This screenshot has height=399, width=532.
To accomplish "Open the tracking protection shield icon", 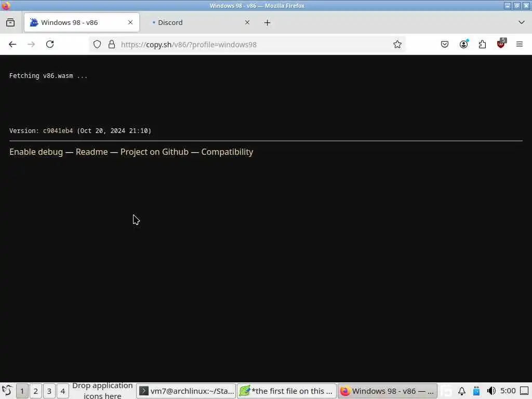I will pyautogui.click(x=97, y=45).
